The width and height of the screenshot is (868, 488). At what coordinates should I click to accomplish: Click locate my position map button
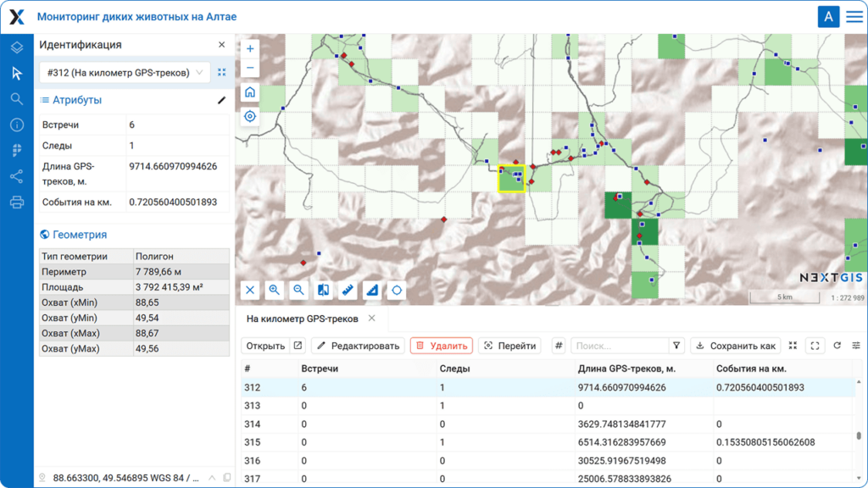click(250, 117)
